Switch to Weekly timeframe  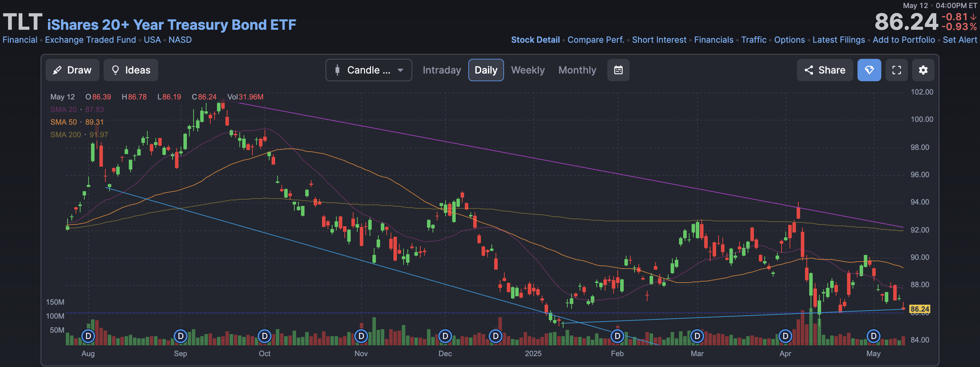(528, 70)
